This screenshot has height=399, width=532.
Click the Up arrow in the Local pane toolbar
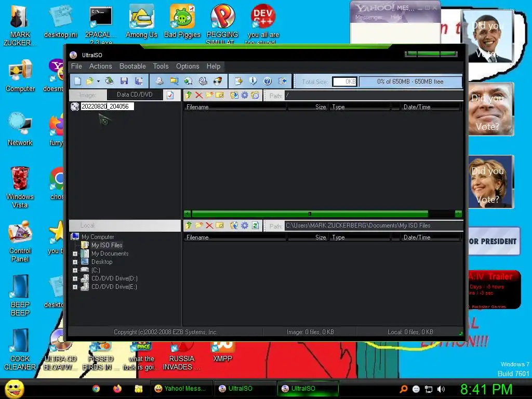point(188,225)
